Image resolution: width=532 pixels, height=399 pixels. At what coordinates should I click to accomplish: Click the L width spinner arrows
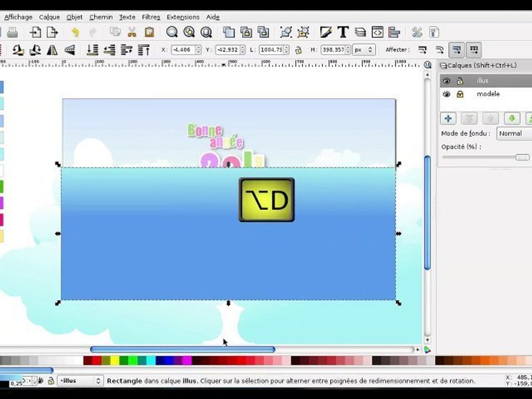287,50
